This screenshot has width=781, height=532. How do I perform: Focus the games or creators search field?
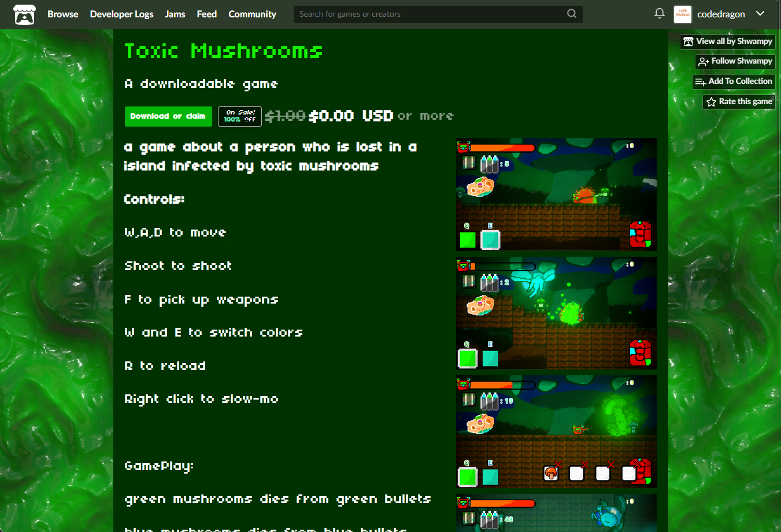click(x=438, y=14)
